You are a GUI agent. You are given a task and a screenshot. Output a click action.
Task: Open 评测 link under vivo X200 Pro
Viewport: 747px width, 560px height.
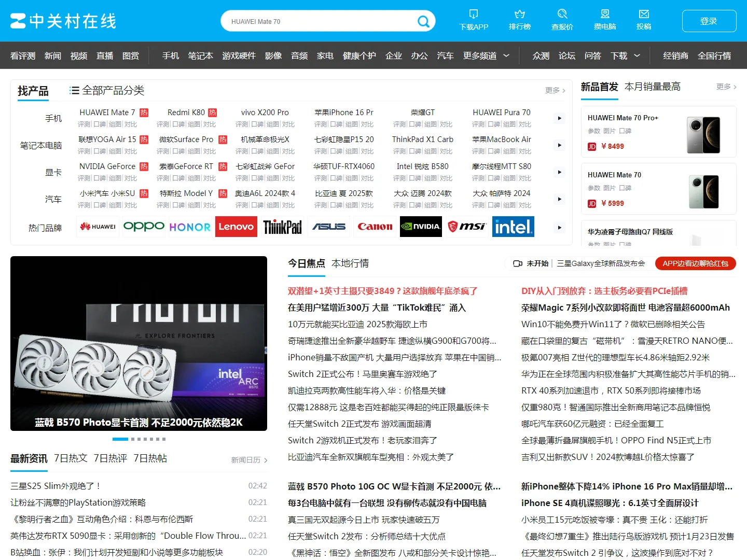pyautogui.click(x=242, y=124)
